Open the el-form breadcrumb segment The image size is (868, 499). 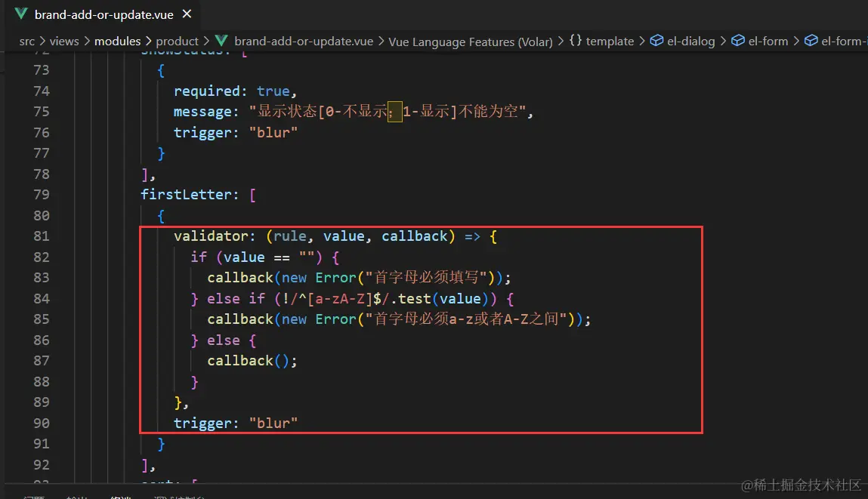768,42
